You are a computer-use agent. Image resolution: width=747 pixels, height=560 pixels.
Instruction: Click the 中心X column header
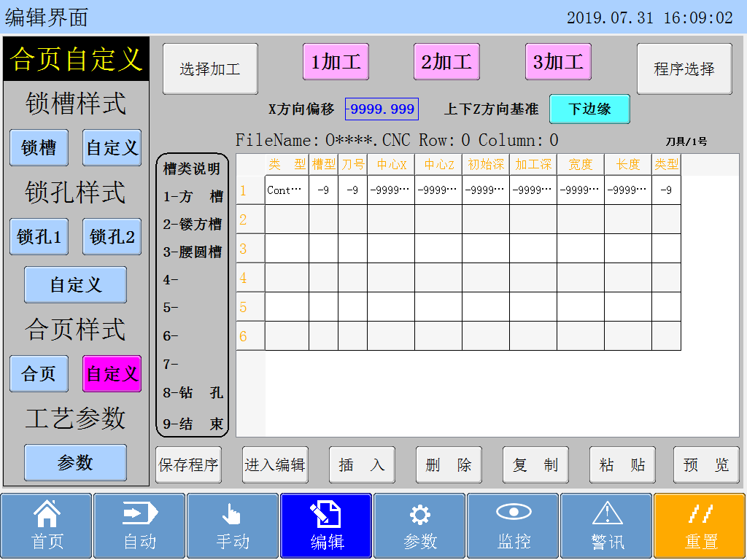(391, 165)
